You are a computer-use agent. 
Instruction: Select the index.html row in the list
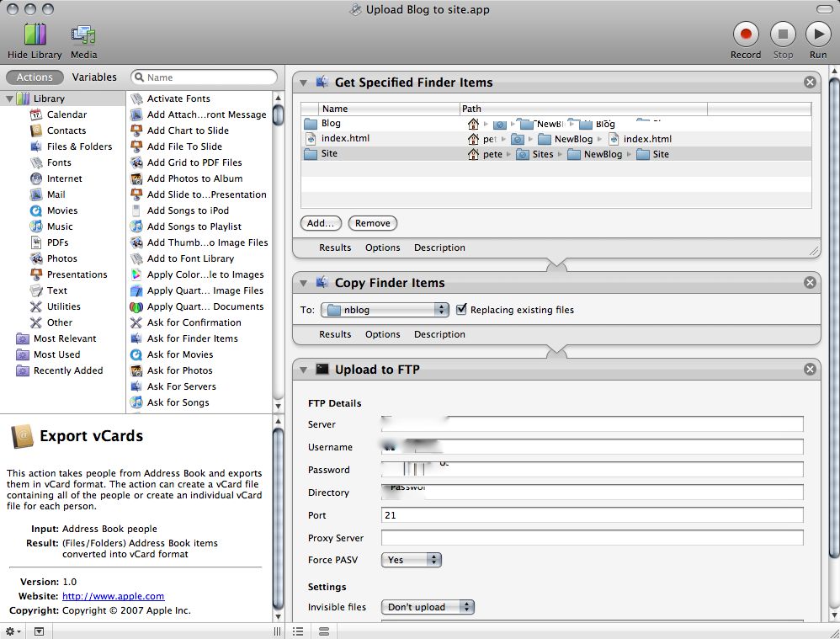(556, 138)
